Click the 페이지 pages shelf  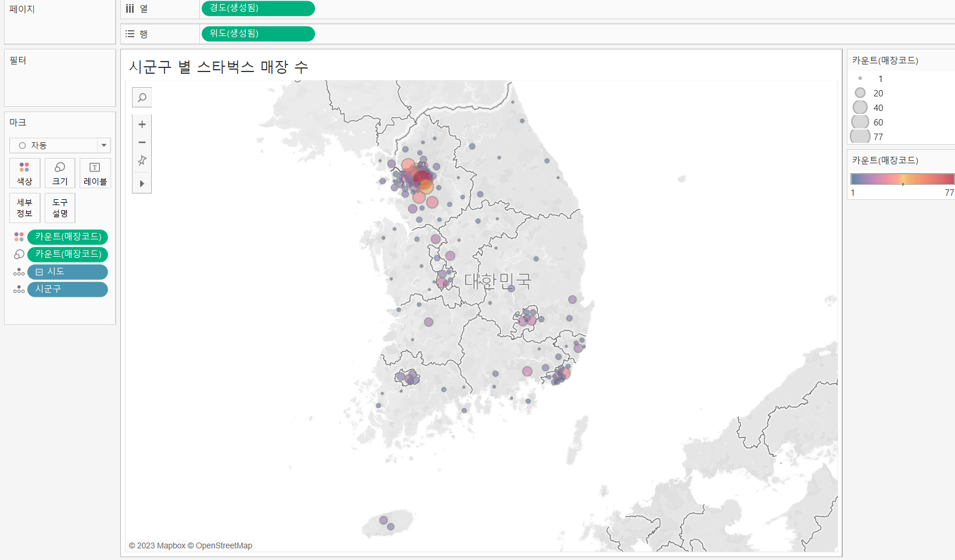click(x=60, y=21)
